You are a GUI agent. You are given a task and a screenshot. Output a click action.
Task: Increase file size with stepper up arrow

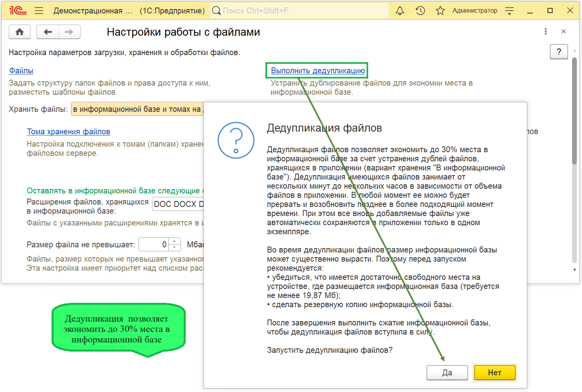tap(175, 241)
